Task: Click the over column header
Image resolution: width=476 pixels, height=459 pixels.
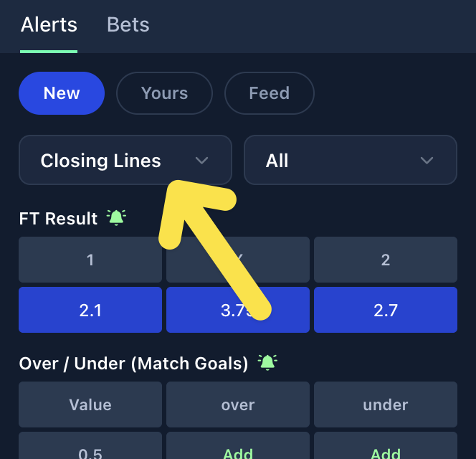Action: coord(238,404)
